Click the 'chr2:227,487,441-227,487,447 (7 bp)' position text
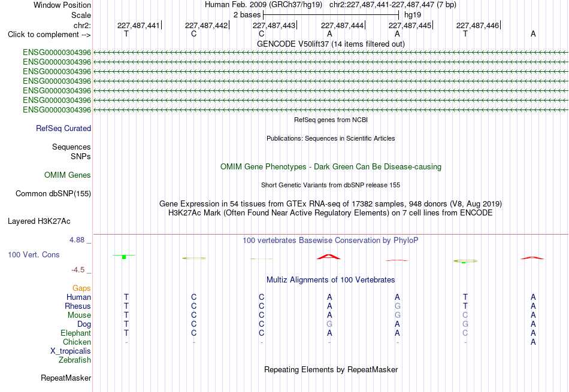 click(x=393, y=5)
